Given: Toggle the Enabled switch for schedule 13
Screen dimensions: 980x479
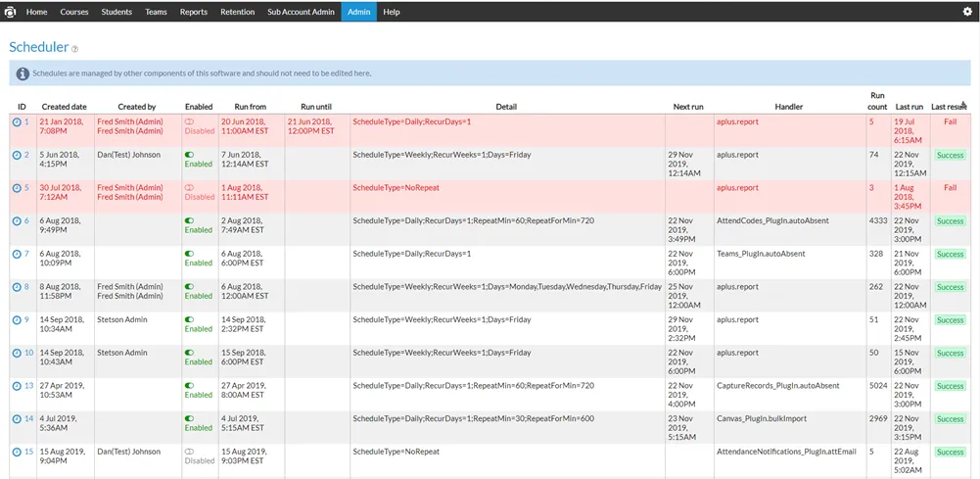Looking at the screenshot, I should (x=189, y=386).
